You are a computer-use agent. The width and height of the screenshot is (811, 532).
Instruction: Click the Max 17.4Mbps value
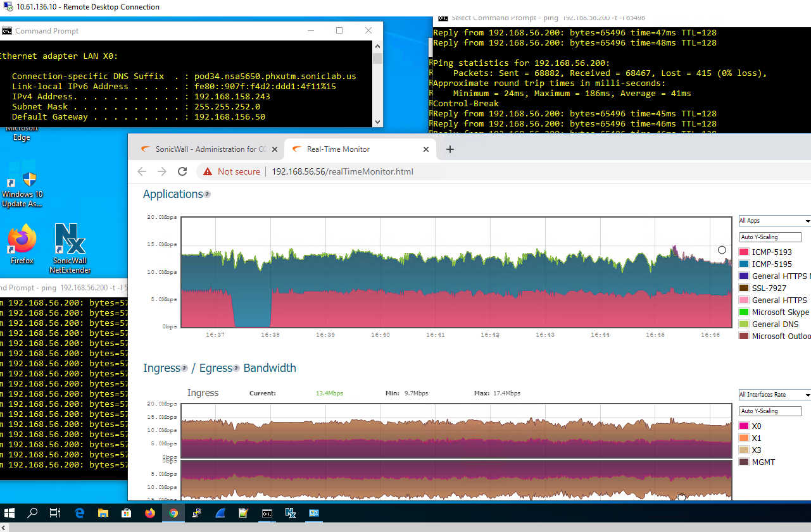pyautogui.click(x=506, y=393)
